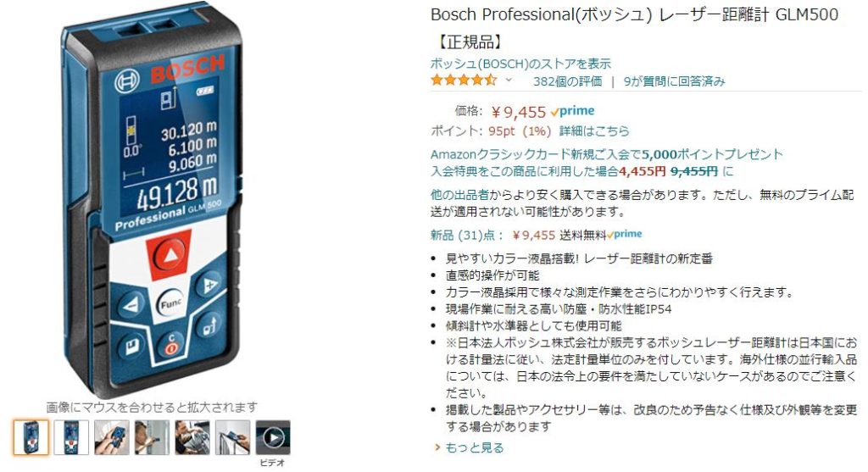The width and height of the screenshot is (868, 472).
Task: Select the third thumbnail showing hand holding device
Action: [x=112, y=438]
